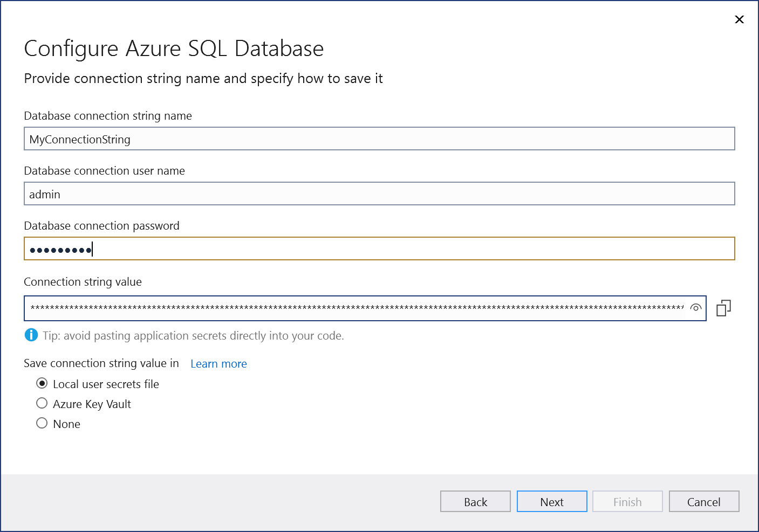Click the disabled Finish button
This screenshot has height=532, width=759.
point(627,501)
